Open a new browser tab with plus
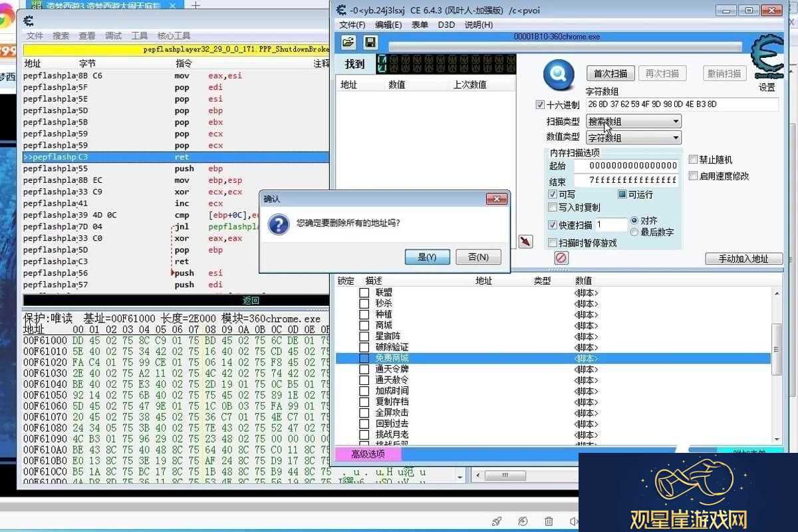 pos(196,5)
